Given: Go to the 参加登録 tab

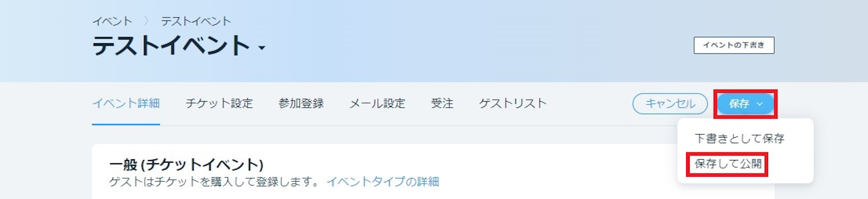Looking at the screenshot, I should click(x=301, y=103).
